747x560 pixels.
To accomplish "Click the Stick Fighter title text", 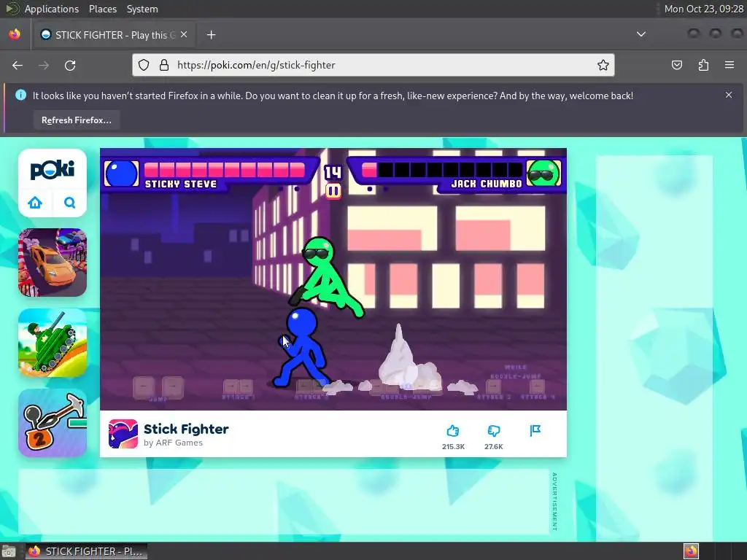I will 186,429.
